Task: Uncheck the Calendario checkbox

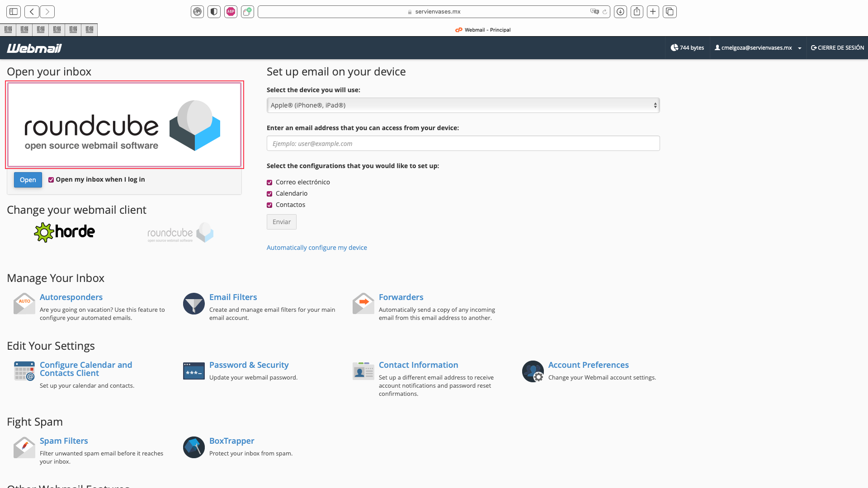Action: [269, 194]
